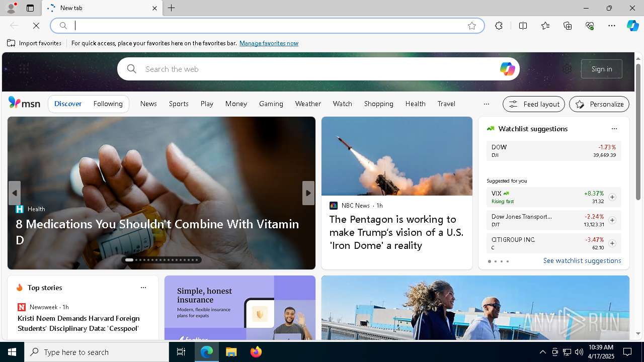Select the Discover feed tab
Viewport: 644px width, 362px height.
click(68, 104)
